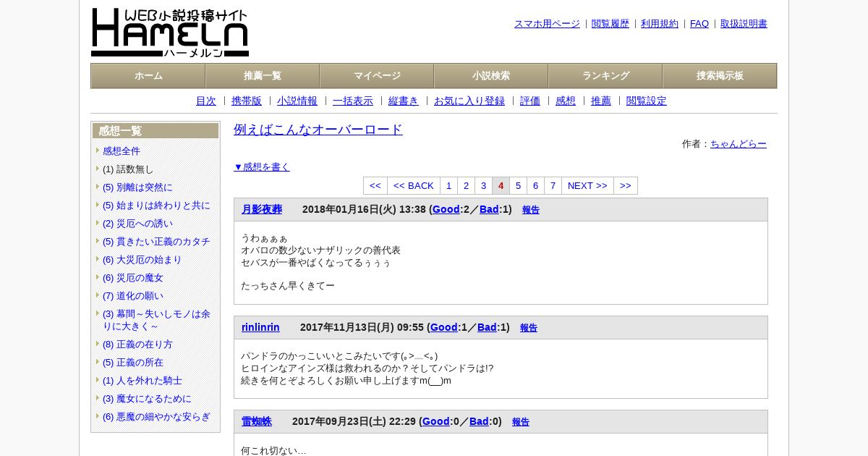Report rinlinrin's comment via 報告
Image resolution: width=868 pixels, height=456 pixels.
point(529,328)
